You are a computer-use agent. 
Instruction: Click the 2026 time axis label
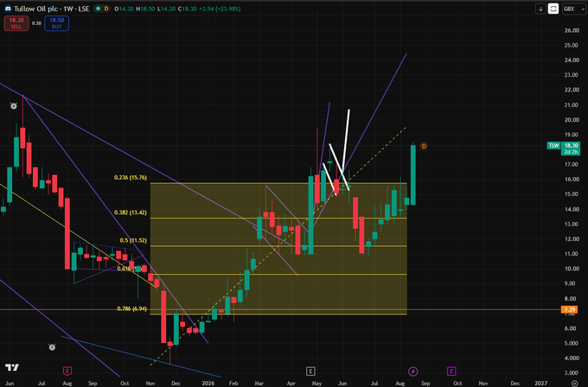tap(208, 384)
